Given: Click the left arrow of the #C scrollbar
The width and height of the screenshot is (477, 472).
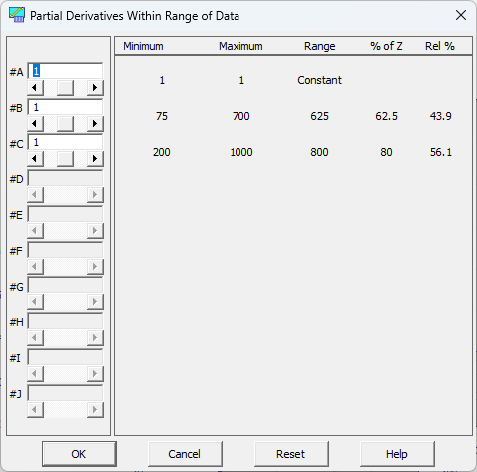Looking at the screenshot, I should pos(35,159).
